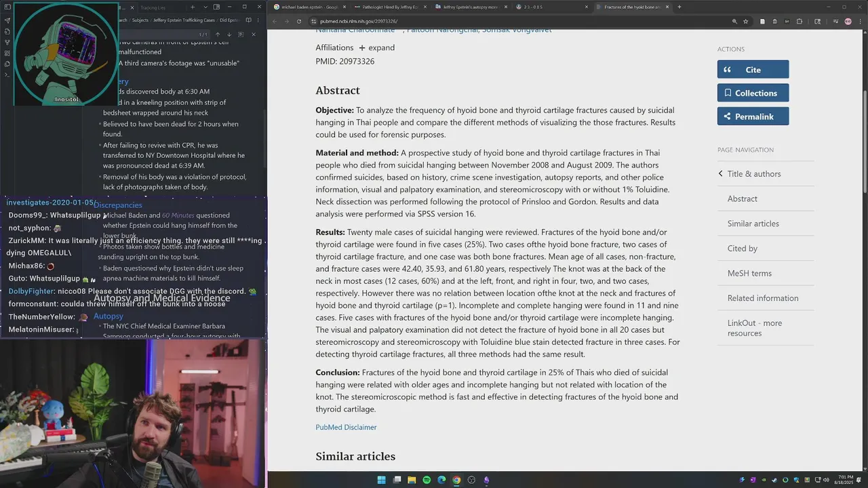868x488 pixels.
Task: Click Chrome back arrow
Action: [x=275, y=21]
